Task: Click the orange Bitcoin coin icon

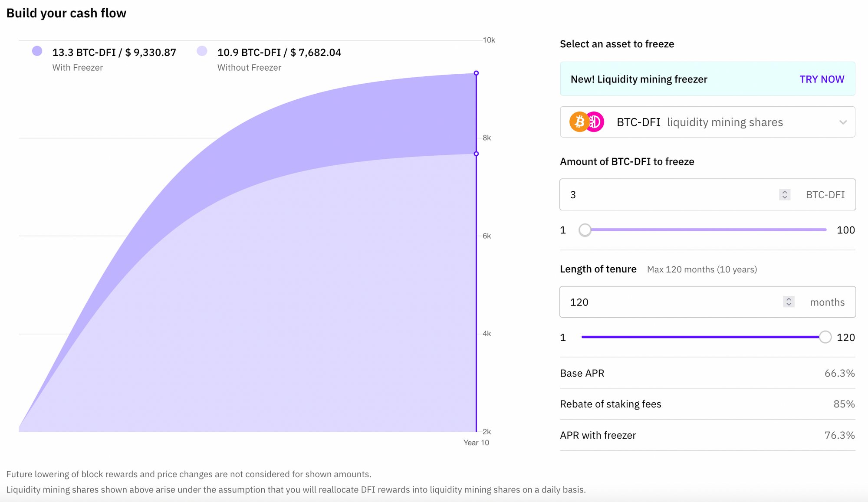Action: [x=579, y=122]
